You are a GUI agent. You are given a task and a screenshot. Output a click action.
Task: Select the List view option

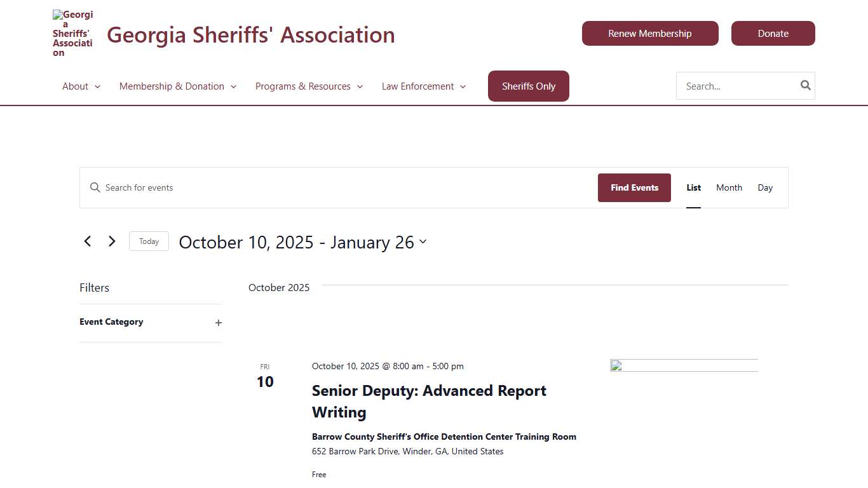click(x=693, y=187)
